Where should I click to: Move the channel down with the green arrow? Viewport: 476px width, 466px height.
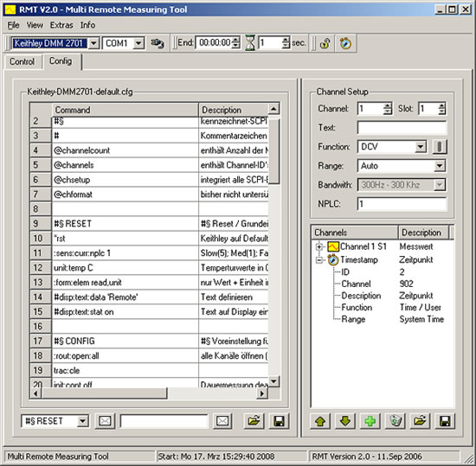pos(345,421)
